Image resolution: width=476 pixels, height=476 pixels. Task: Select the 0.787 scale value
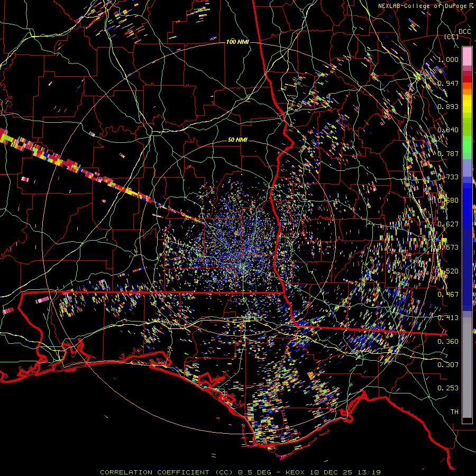coord(448,153)
